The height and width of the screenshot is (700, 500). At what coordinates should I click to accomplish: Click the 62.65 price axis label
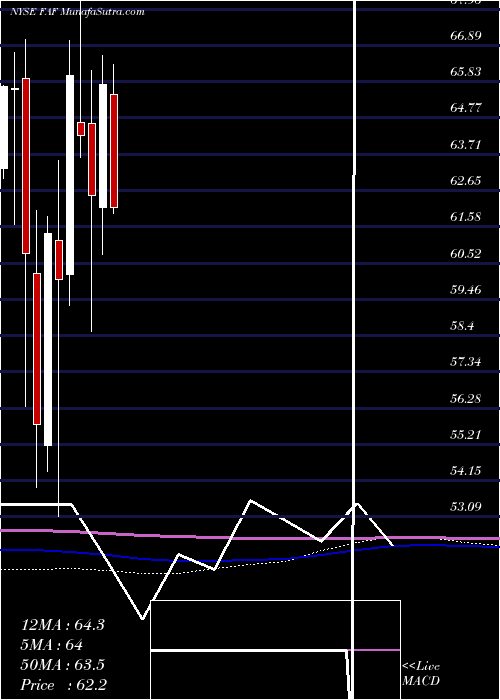click(x=466, y=180)
